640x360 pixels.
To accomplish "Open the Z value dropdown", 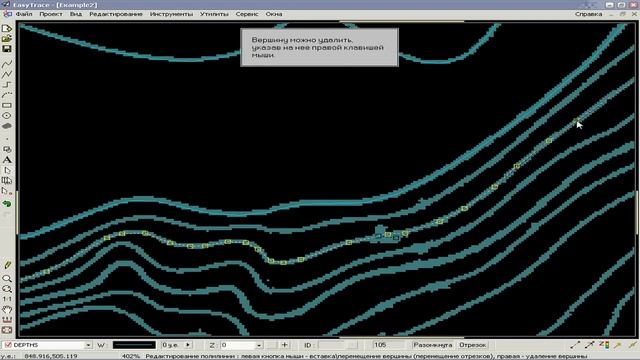I will pos(259,345).
